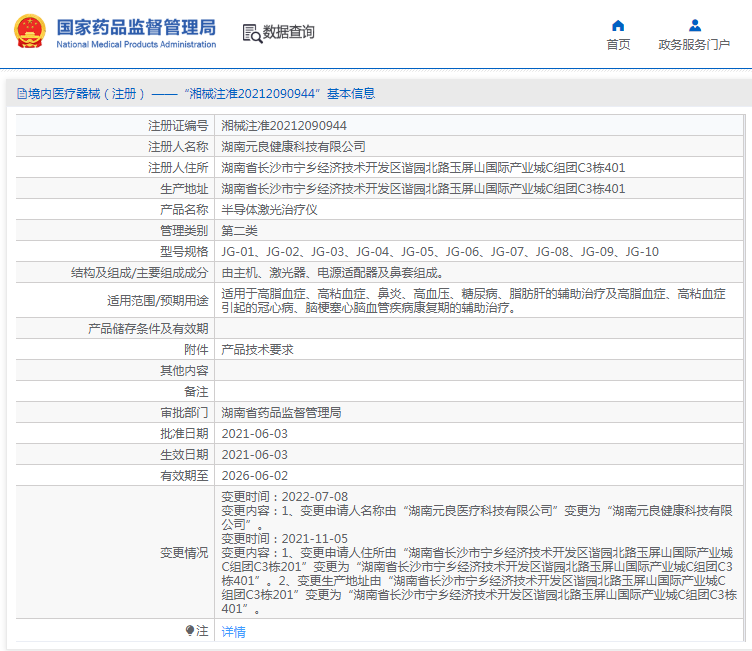Image resolution: width=752 pixels, height=651 pixels.
Task: Click 国家药品监督管理局 site title
Action: coord(136,27)
